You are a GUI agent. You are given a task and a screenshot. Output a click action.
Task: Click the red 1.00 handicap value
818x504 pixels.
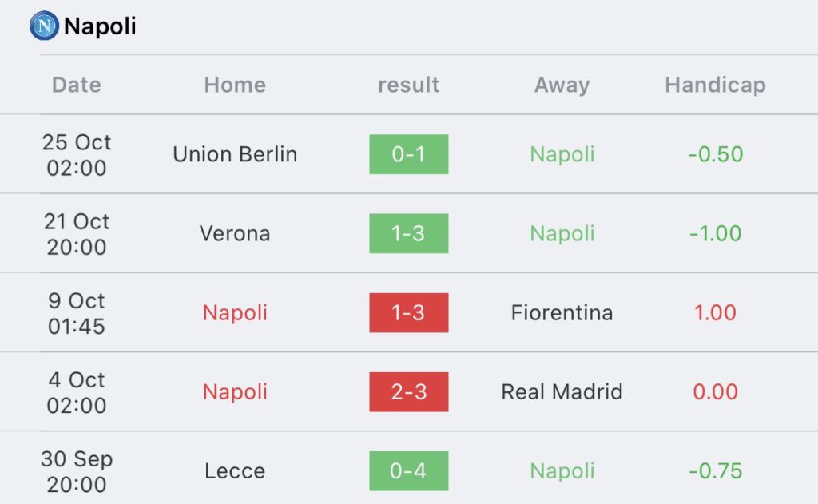(x=715, y=312)
